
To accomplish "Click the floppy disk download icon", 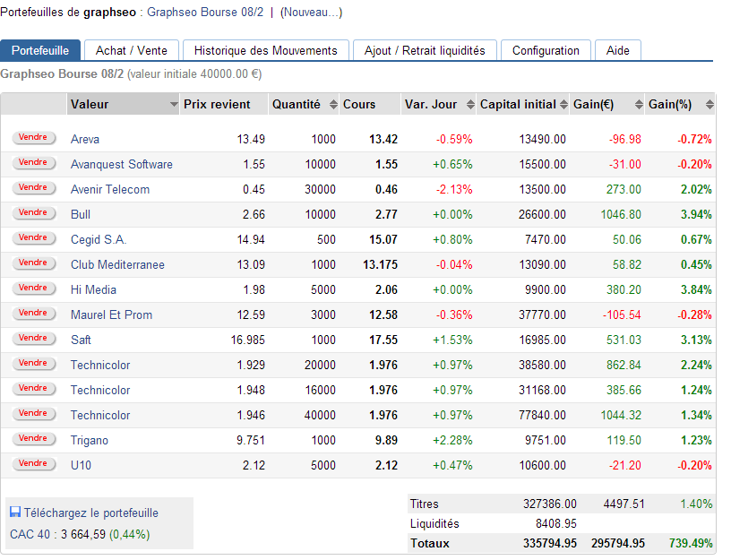I will pos(15,512).
